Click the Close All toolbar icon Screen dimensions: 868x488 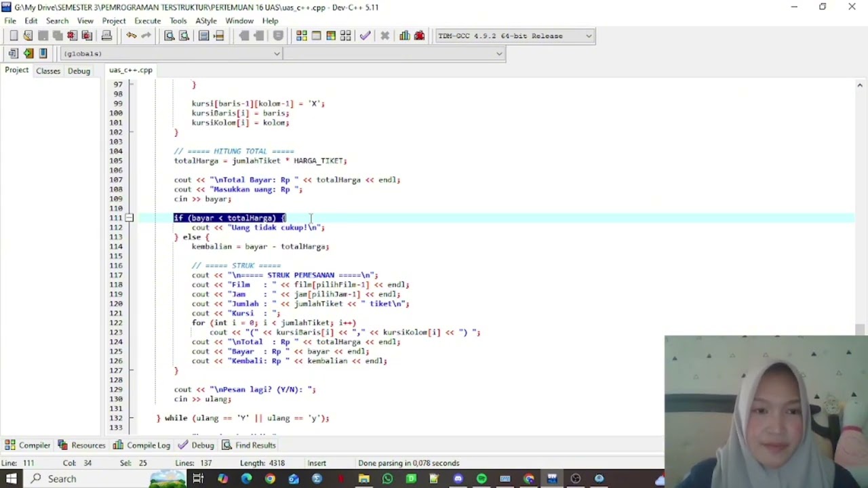[87, 36]
